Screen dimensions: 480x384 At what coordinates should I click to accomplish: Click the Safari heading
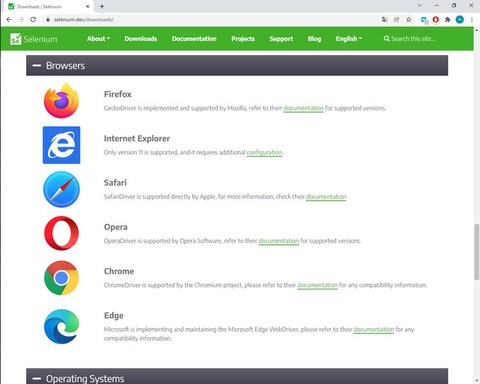[x=115, y=183]
